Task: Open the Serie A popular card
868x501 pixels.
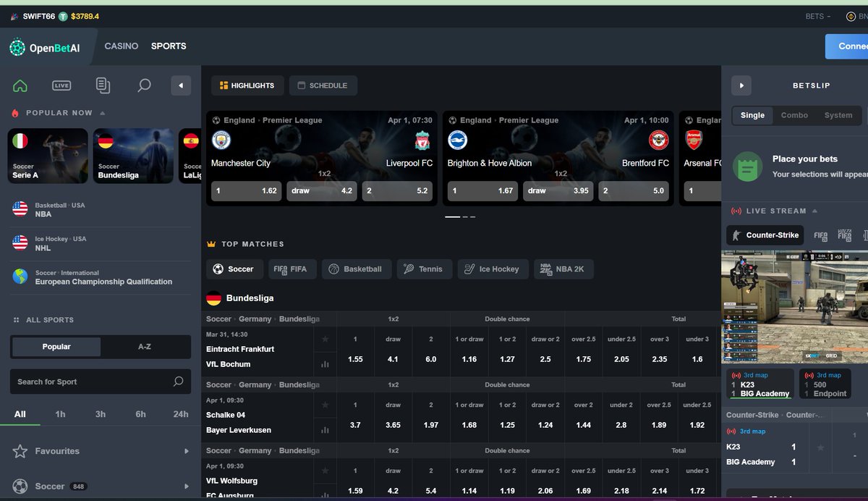Action: [48, 156]
